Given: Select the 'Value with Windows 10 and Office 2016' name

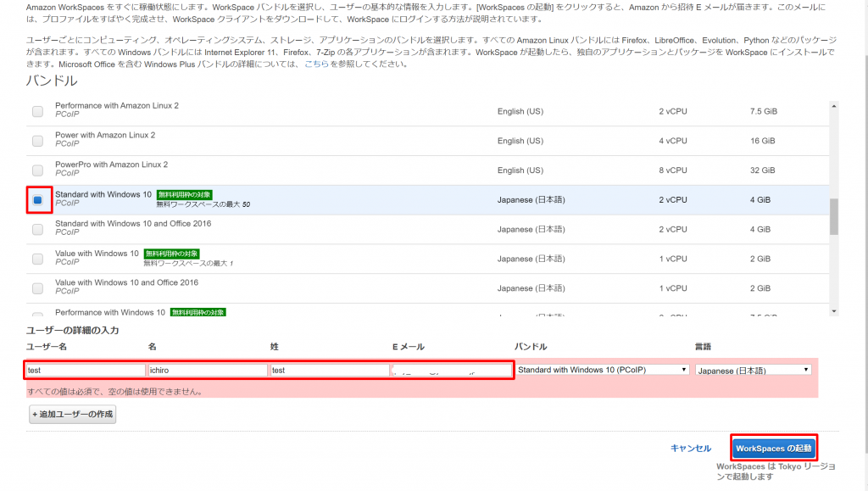Looking at the screenshot, I should pyautogui.click(x=127, y=282).
